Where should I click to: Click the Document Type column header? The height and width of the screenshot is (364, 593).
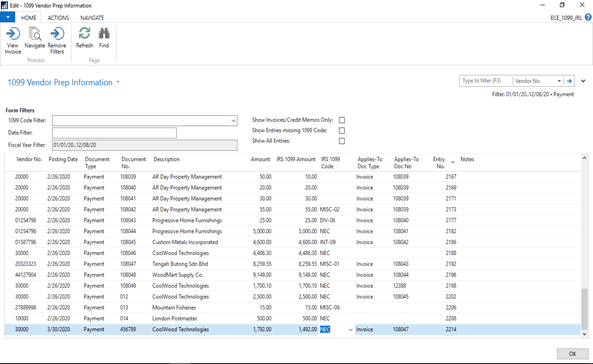pos(97,163)
